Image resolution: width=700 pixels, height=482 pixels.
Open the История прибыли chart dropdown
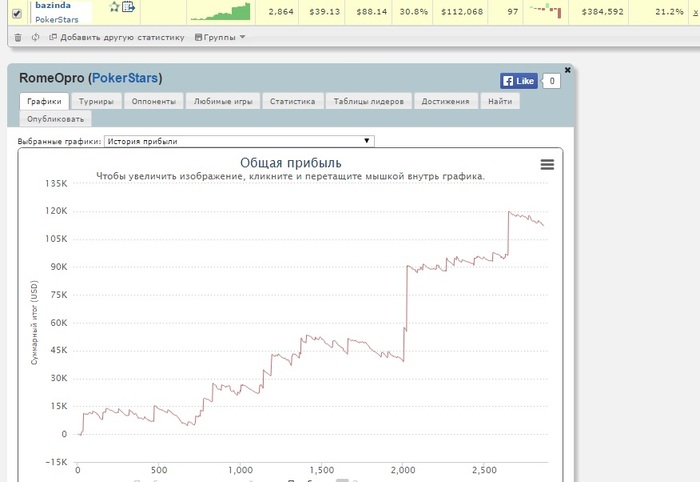click(239, 141)
